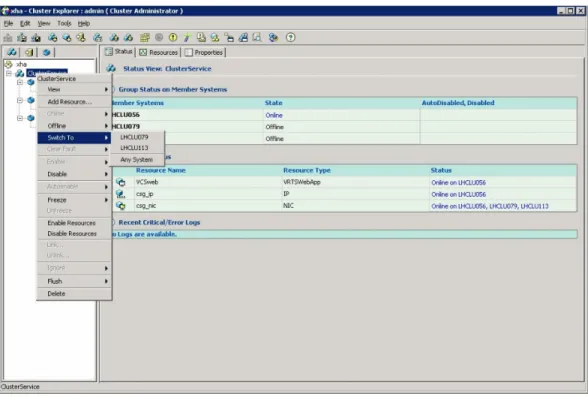This screenshot has width=588, height=397.
Task: Open the Edit menu
Action: click(x=25, y=24)
